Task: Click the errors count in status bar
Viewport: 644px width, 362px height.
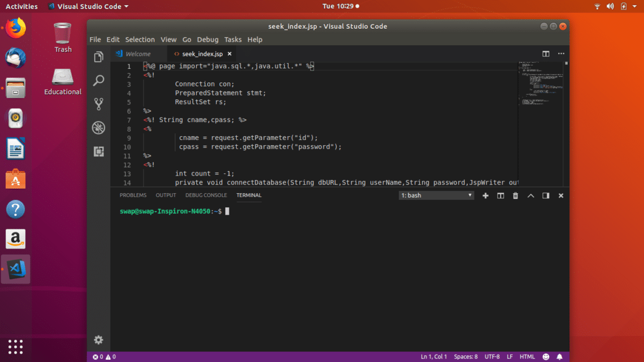Action: [x=98, y=357]
